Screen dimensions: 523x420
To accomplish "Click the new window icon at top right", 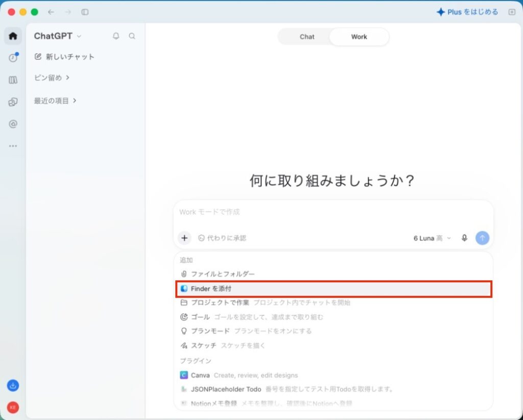I will point(512,12).
